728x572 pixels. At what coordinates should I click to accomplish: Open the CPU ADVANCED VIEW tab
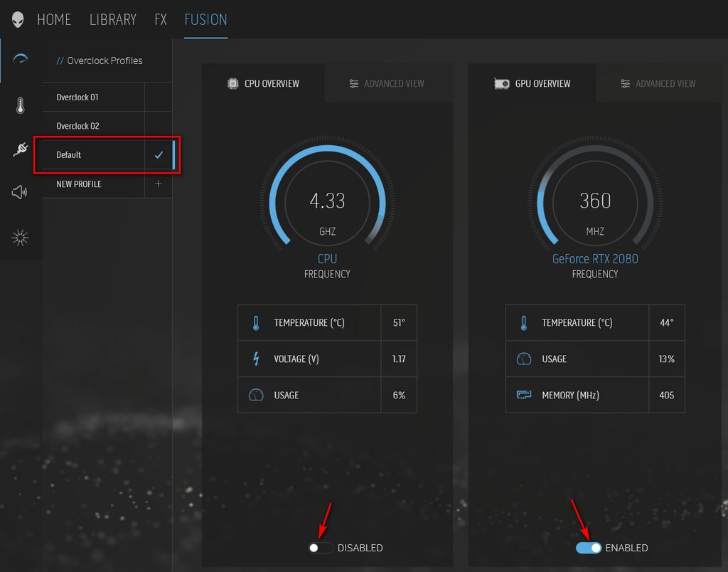point(388,84)
